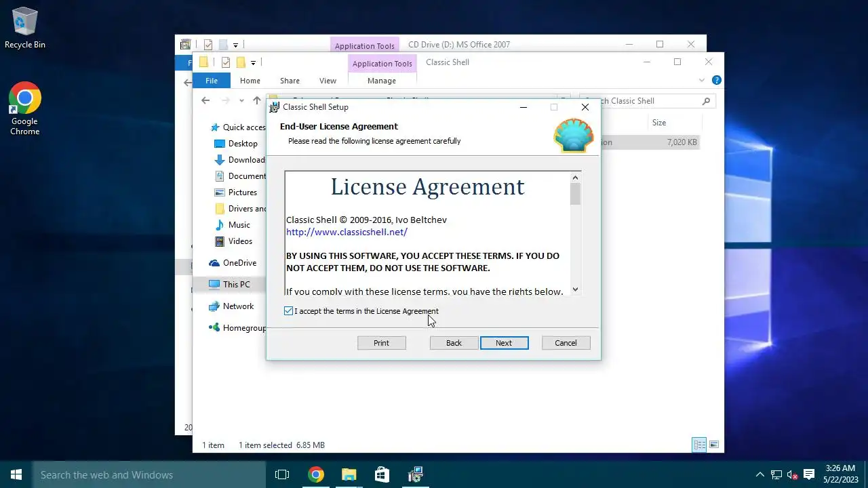The image size is (868, 488).
Task: Open quick access dropdown in CD Drive window
Action: 235,45
